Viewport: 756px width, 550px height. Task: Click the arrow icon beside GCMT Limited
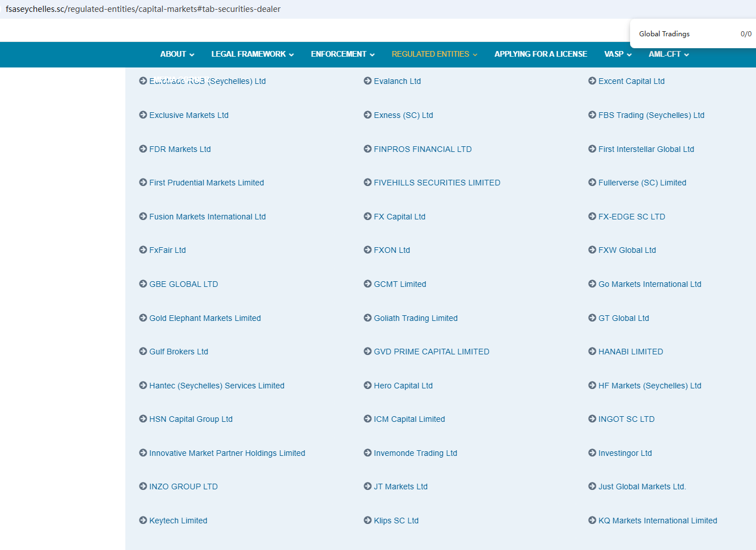[368, 284]
